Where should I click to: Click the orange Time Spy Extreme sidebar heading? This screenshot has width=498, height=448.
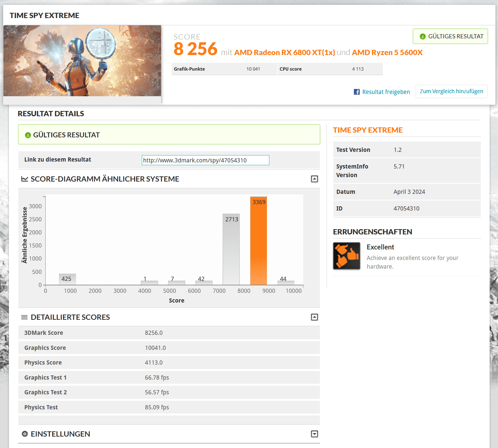coord(368,130)
